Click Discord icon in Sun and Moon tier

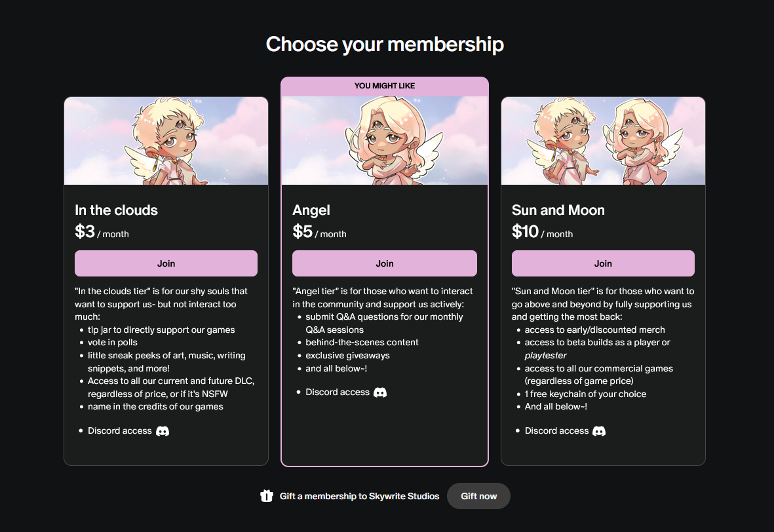[599, 431]
